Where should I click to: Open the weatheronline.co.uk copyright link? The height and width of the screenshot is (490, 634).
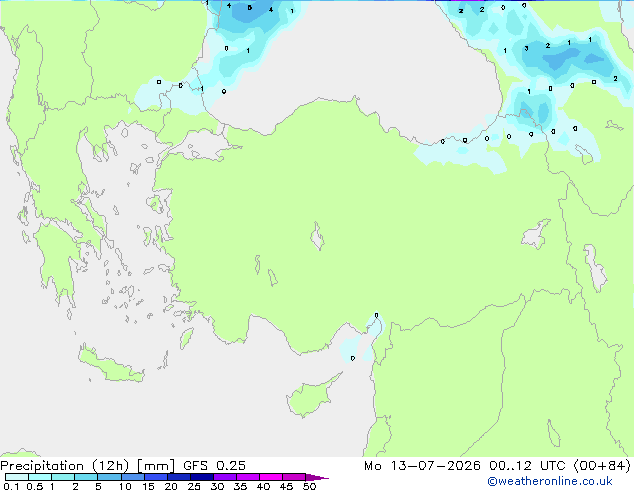[549, 481]
